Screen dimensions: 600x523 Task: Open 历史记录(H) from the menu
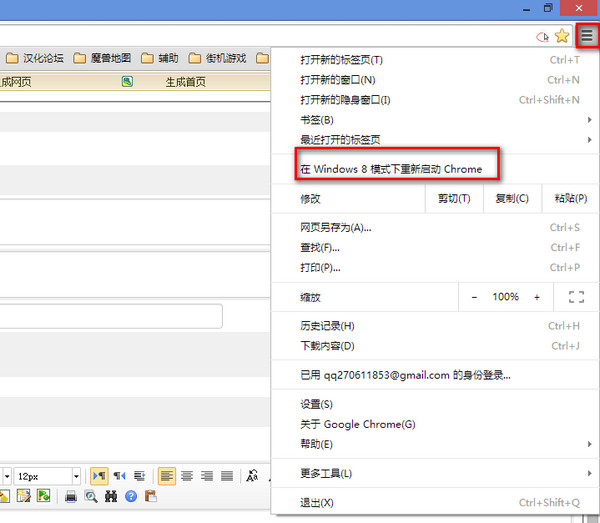tap(435, 326)
